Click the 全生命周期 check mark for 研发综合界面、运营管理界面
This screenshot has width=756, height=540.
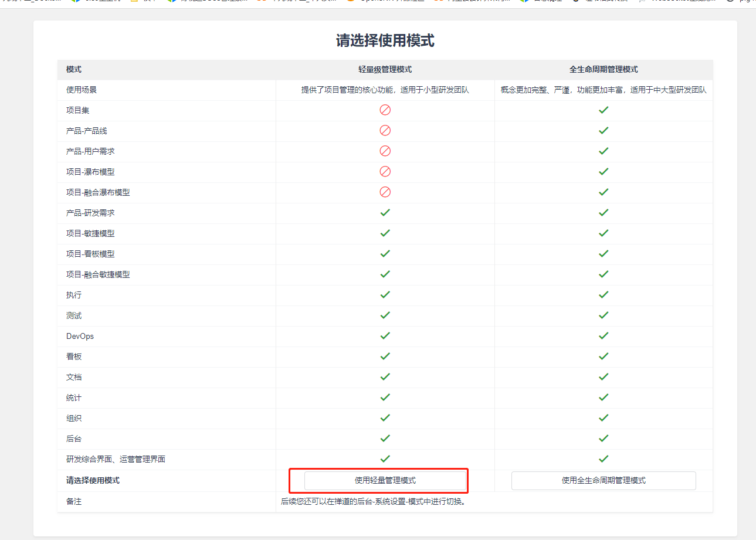tap(604, 459)
